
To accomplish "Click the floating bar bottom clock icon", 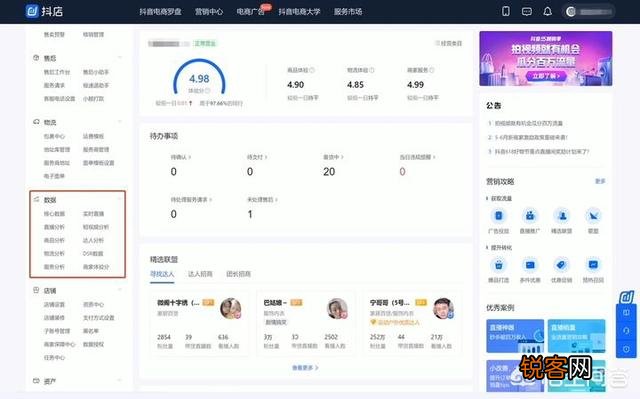I will tap(626, 349).
